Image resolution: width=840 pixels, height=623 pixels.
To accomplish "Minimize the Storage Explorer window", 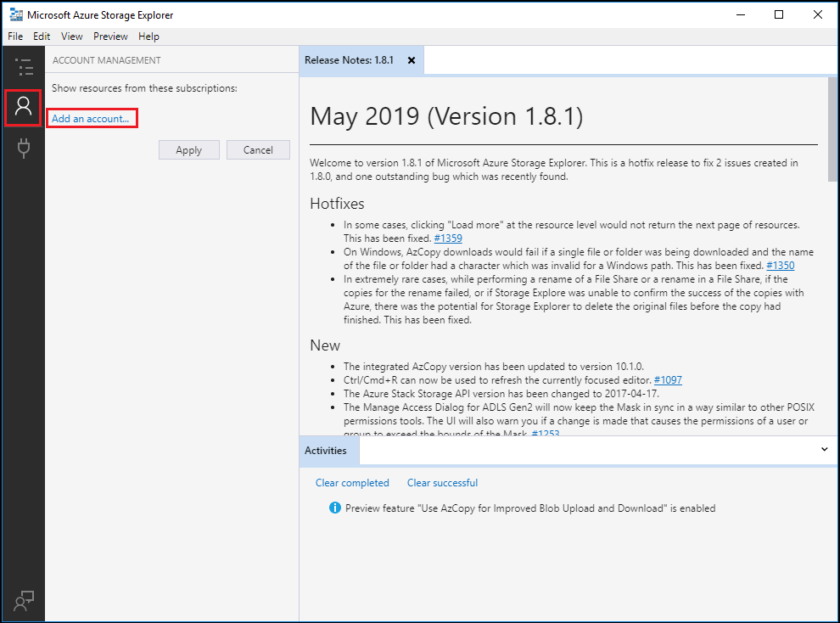I will pos(741,15).
